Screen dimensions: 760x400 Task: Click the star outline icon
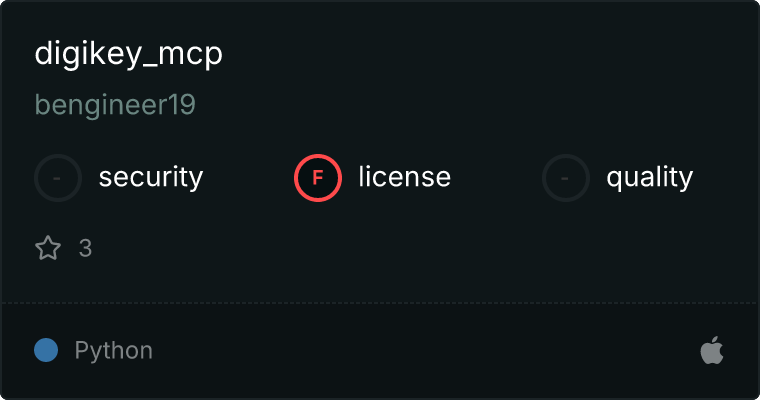[48, 248]
